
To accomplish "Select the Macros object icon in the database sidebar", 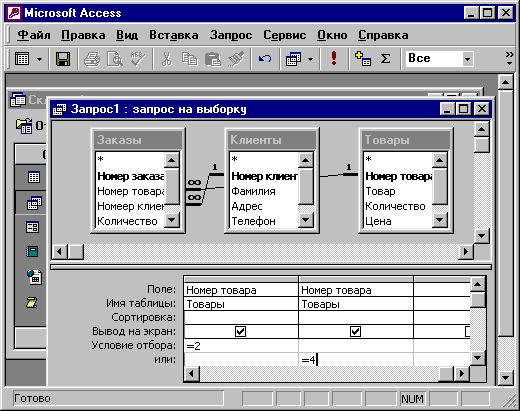I will click(32, 302).
